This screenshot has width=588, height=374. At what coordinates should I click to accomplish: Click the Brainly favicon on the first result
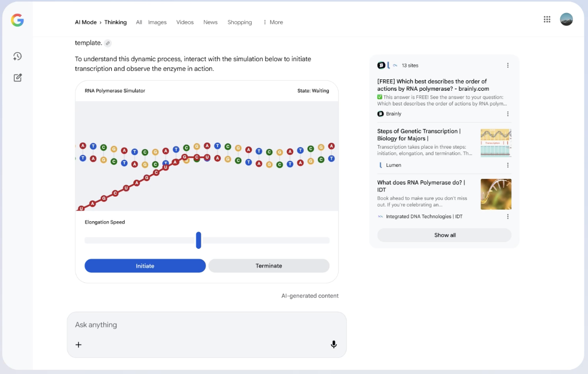[381, 114]
